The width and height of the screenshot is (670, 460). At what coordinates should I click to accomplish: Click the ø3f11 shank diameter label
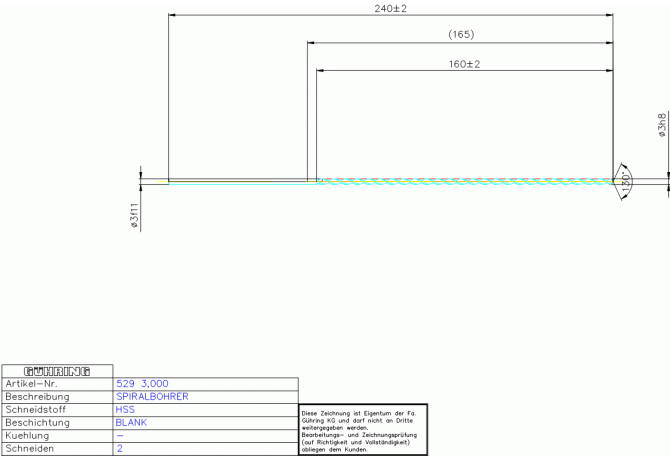point(134,217)
